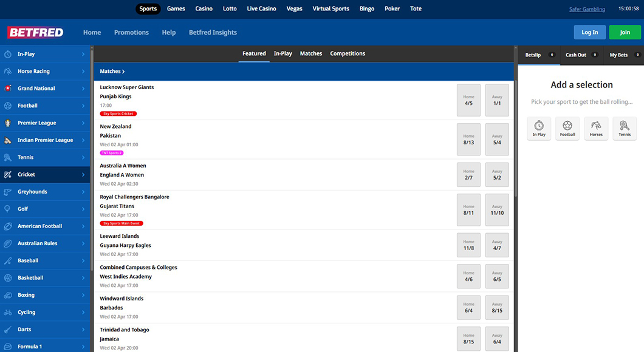The height and width of the screenshot is (352, 644).
Task: Click the Australian Rules icon in sidebar
Action: [8, 244]
